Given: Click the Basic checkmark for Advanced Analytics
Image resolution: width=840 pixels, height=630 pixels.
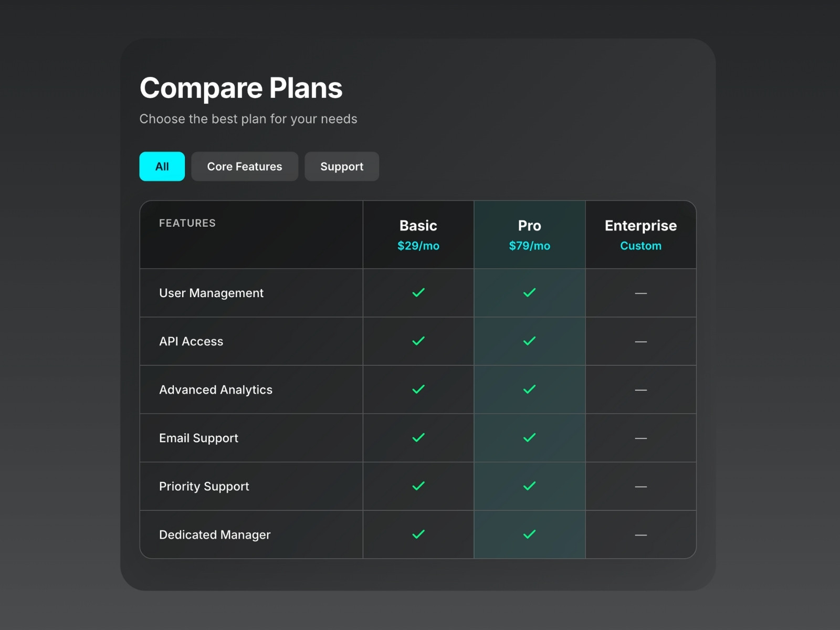Looking at the screenshot, I should pyautogui.click(x=418, y=390).
